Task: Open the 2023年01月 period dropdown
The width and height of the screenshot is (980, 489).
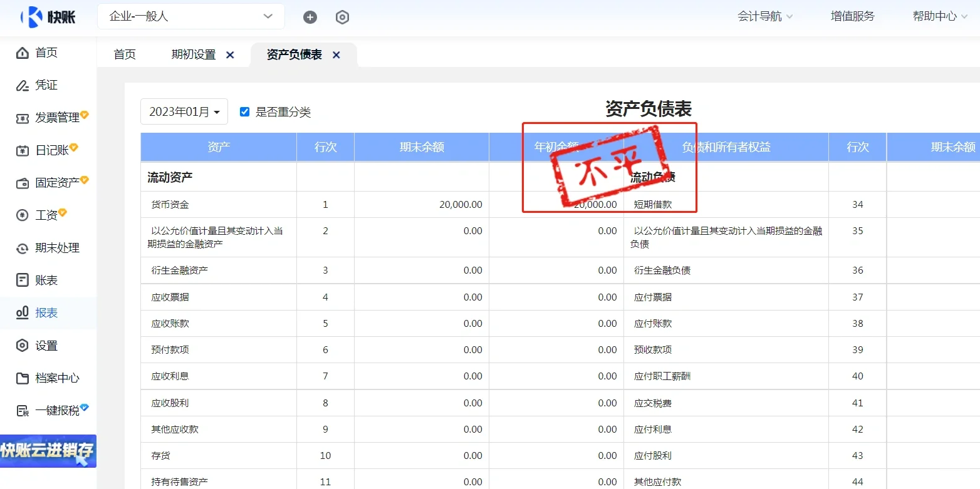Action: tap(184, 112)
